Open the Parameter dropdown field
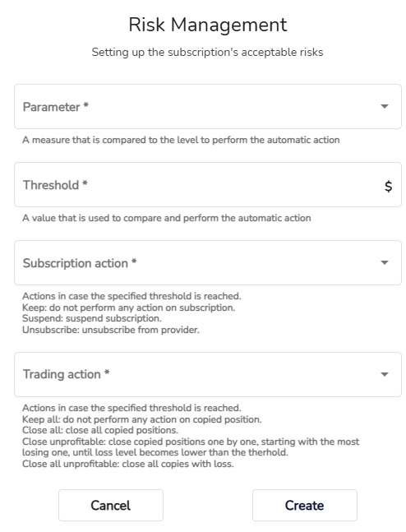The height and width of the screenshot is (532, 406). (x=208, y=107)
